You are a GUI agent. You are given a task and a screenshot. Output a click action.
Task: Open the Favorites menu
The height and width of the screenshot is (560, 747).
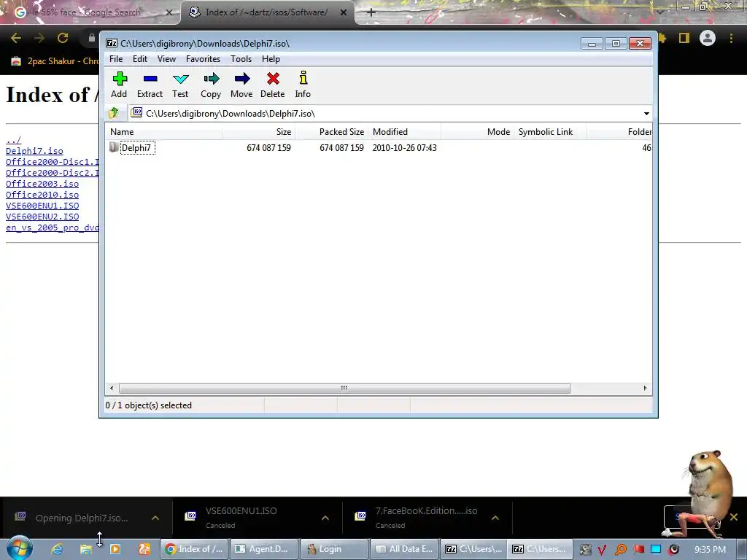(x=203, y=59)
